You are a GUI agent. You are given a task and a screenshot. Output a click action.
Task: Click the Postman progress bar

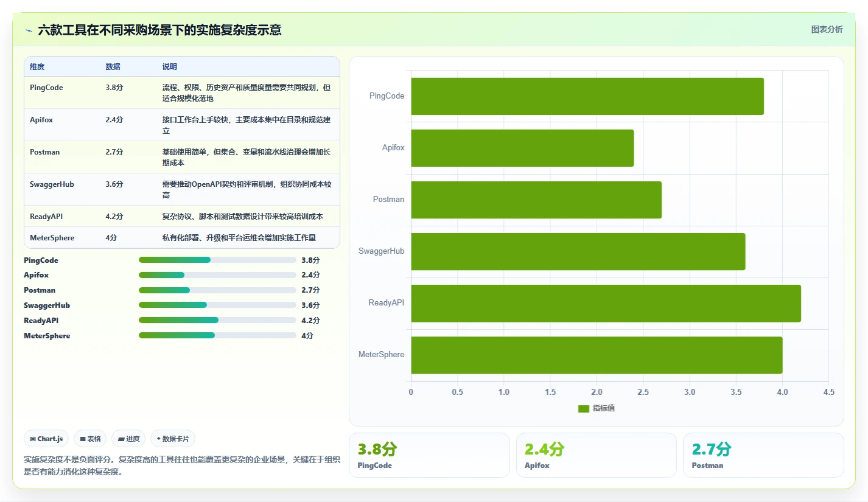tap(217, 290)
